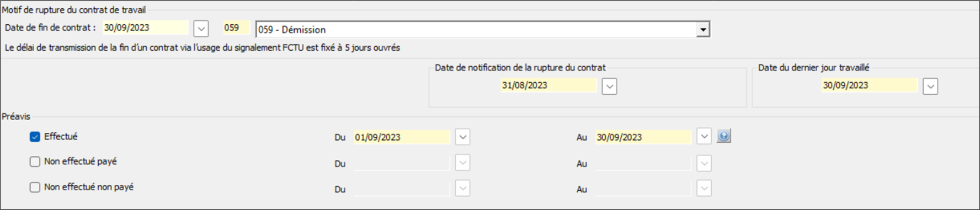Viewport: 980px width, 210px height.
Task: Open Effectué Au date picker arrow
Action: (x=704, y=137)
